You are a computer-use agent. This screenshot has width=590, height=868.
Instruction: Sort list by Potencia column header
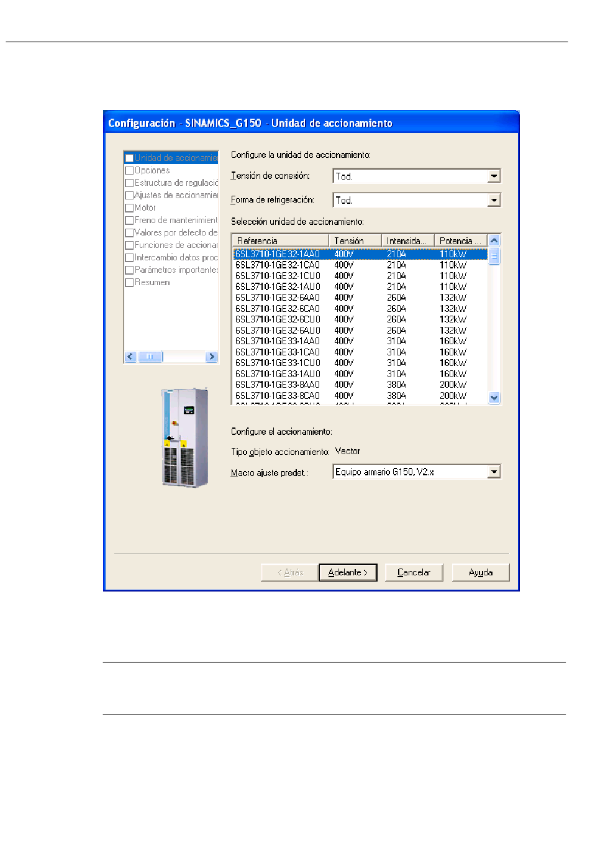click(x=461, y=240)
